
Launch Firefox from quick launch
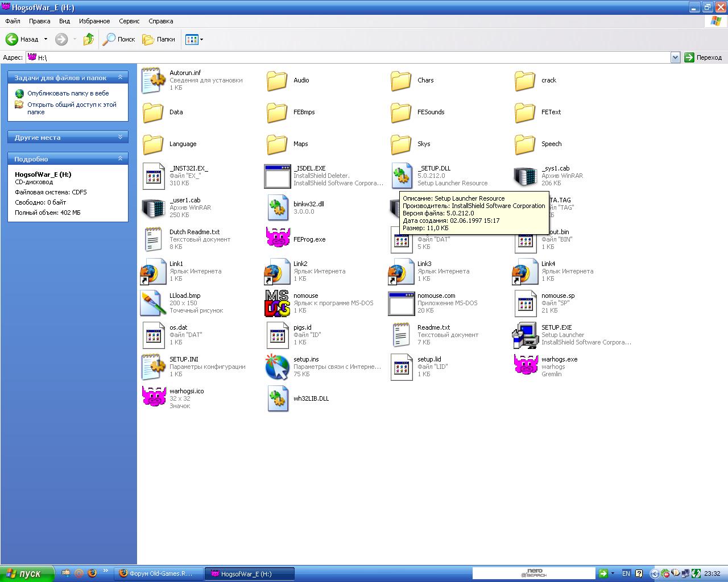[x=92, y=573]
